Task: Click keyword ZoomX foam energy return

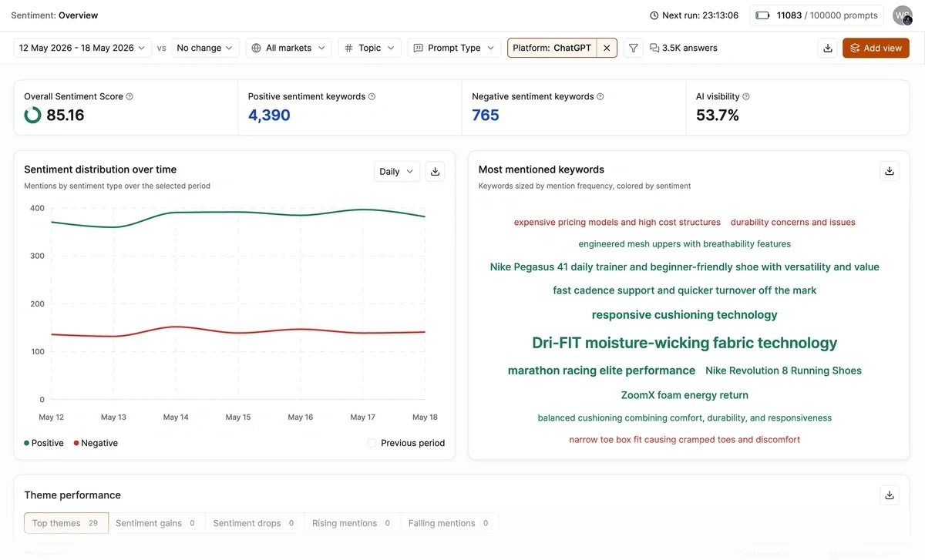Action: (x=684, y=395)
